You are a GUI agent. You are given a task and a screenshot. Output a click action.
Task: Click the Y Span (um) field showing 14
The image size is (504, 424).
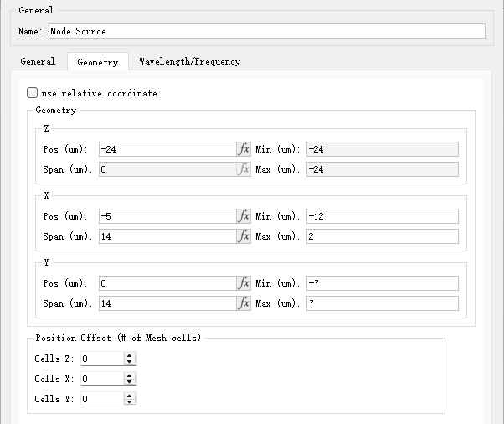167,303
